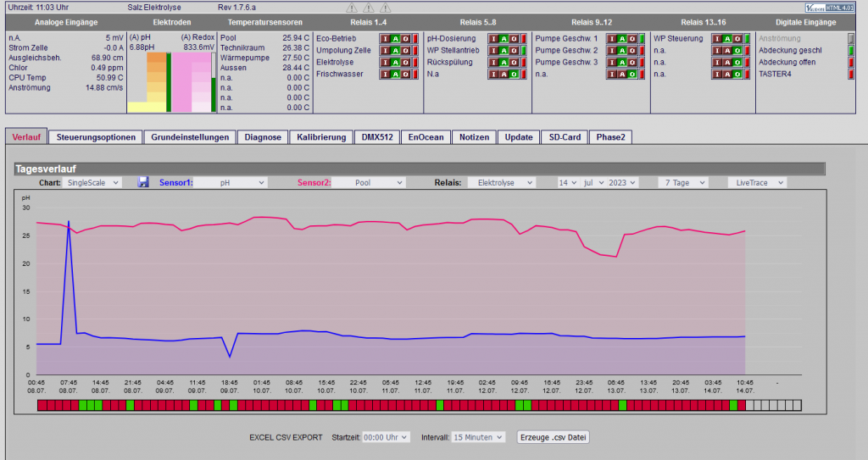The width and height of the screenshot is (868, 460).
Task: Click the Redox value 833.6mV
Action: pos(198,47)
